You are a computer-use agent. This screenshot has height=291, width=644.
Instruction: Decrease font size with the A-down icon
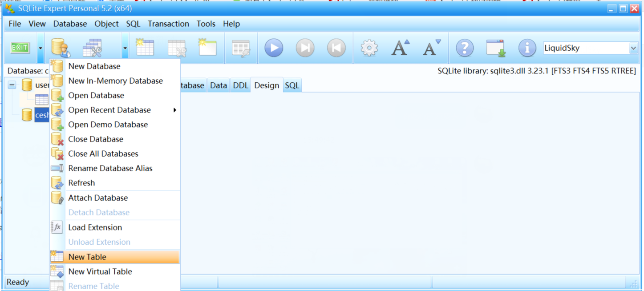431,48
